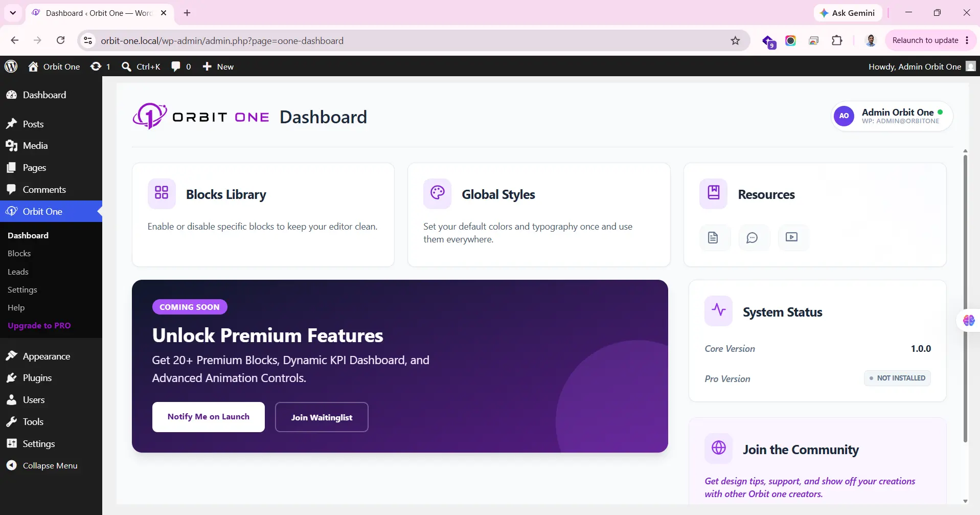Click Ask Gemini button
980x515 pixels.
click(x=848, y=13)
